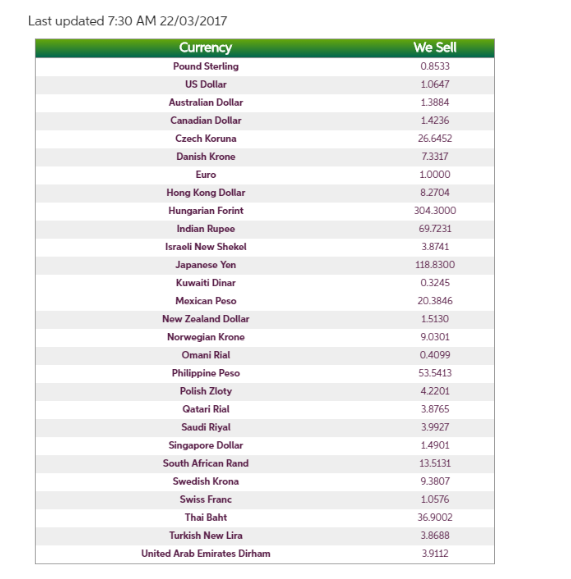
Task: Select the United Arab Emirates Dirham row
Action: 265,554
